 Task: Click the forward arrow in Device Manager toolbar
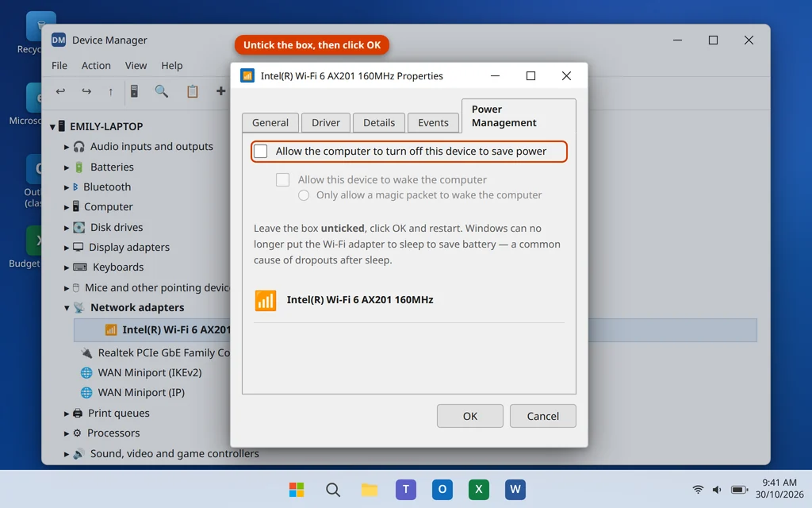[86, 91]
